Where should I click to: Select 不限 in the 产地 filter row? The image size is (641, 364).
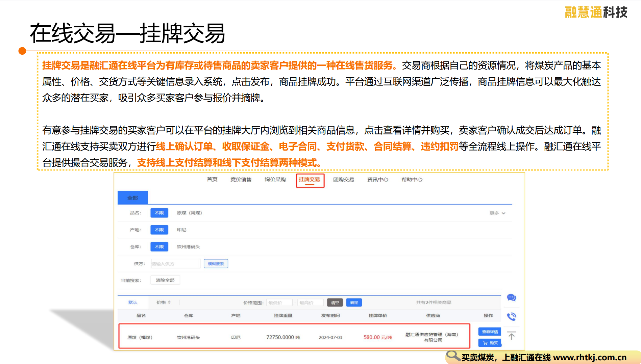click(x=159, y=230)
